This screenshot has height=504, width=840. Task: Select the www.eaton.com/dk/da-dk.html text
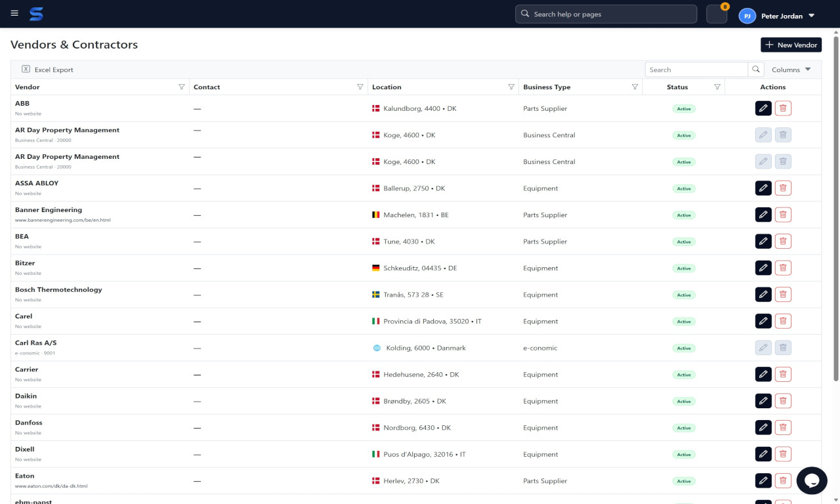click(x=51, y=486)
